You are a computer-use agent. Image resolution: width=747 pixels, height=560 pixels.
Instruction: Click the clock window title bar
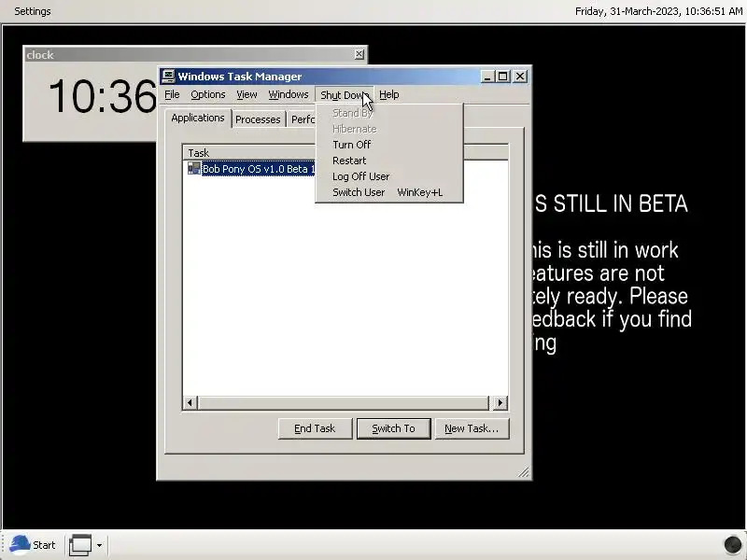pos(190,55)
